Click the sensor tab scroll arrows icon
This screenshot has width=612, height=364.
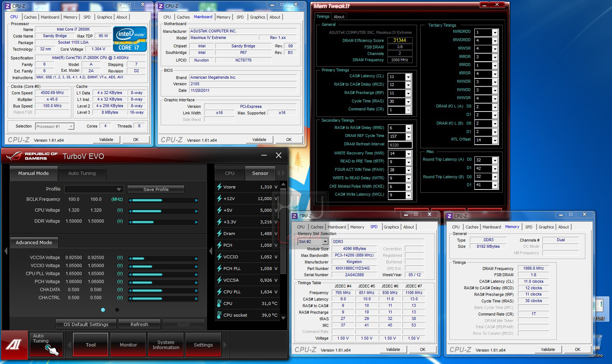tap(281, 173)
